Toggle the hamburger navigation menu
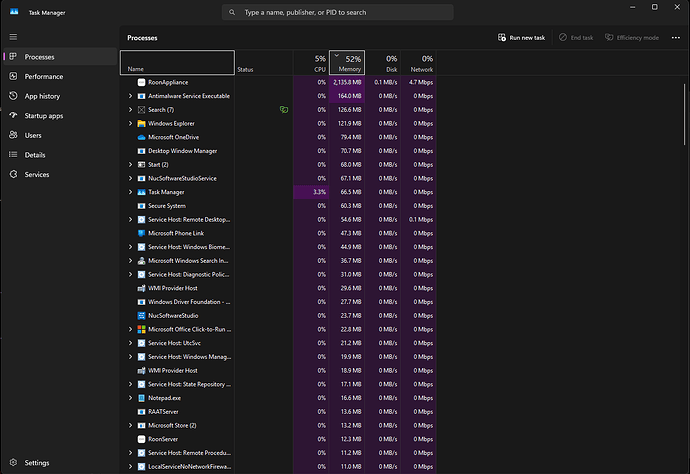Screen dimensions: 690x474 pyautogui.click(x=12, y=37)
